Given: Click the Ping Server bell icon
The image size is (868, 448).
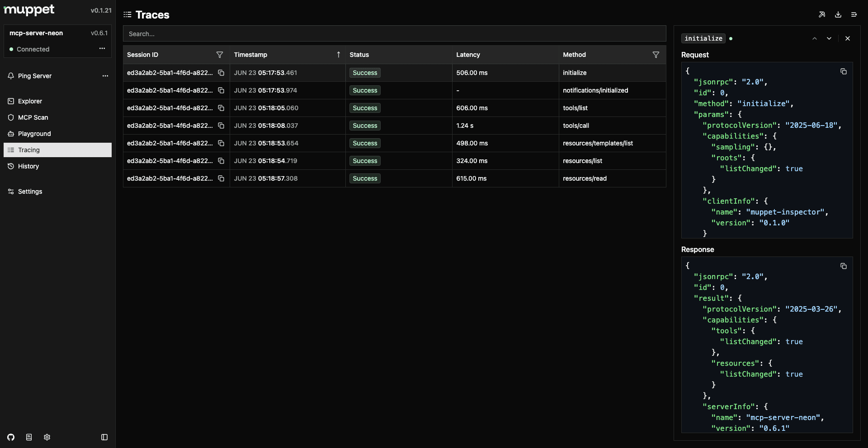Looking at the screenshot, I should [10, 76].
